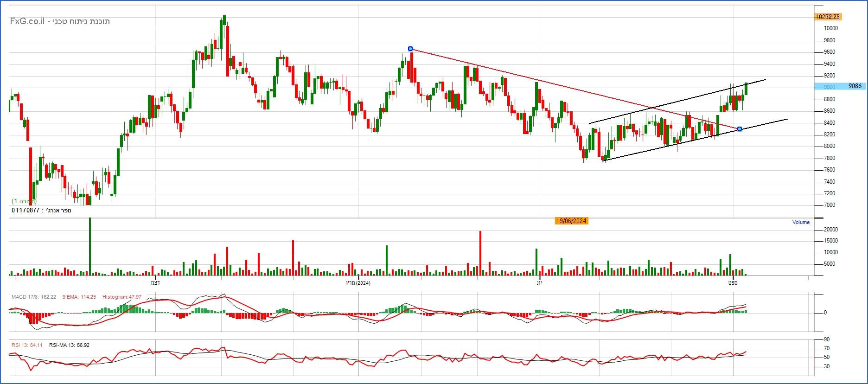Screen dimensions: 868x384
Task: Click the 8200 price axis value
Action: 830,134
